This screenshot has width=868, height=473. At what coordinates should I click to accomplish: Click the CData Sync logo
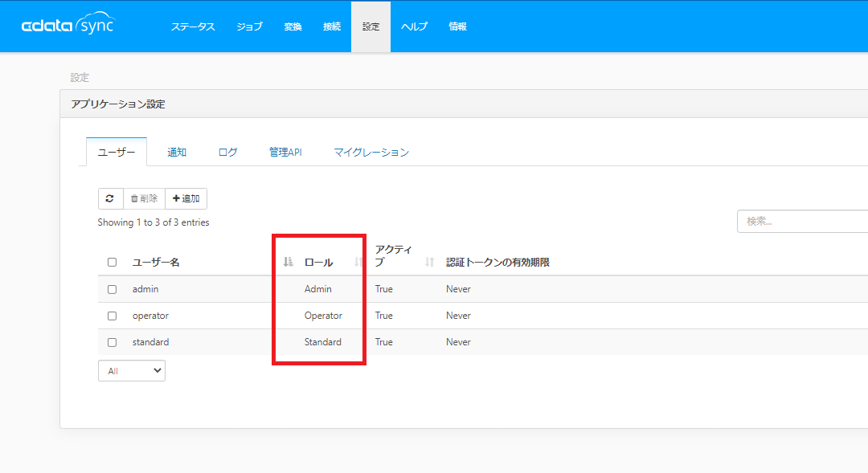pos(68,26)
